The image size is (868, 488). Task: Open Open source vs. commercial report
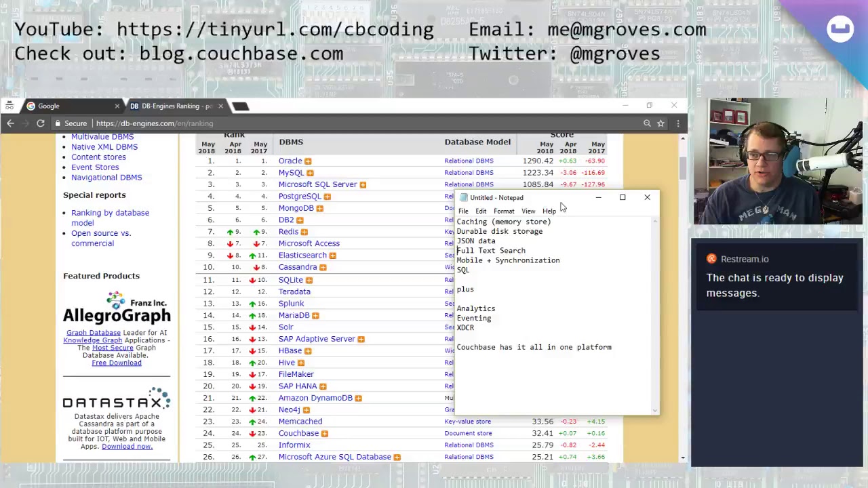coord(101,238)
